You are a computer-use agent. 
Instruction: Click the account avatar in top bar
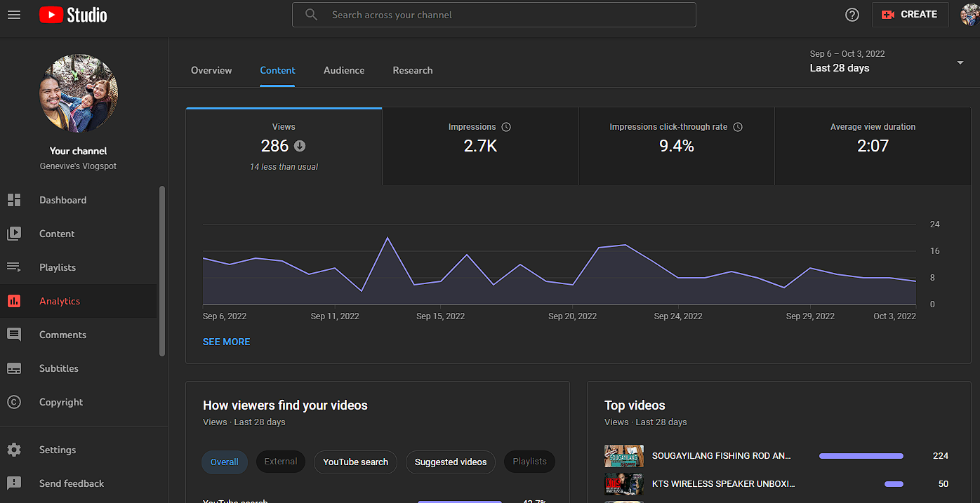[970, 15]
